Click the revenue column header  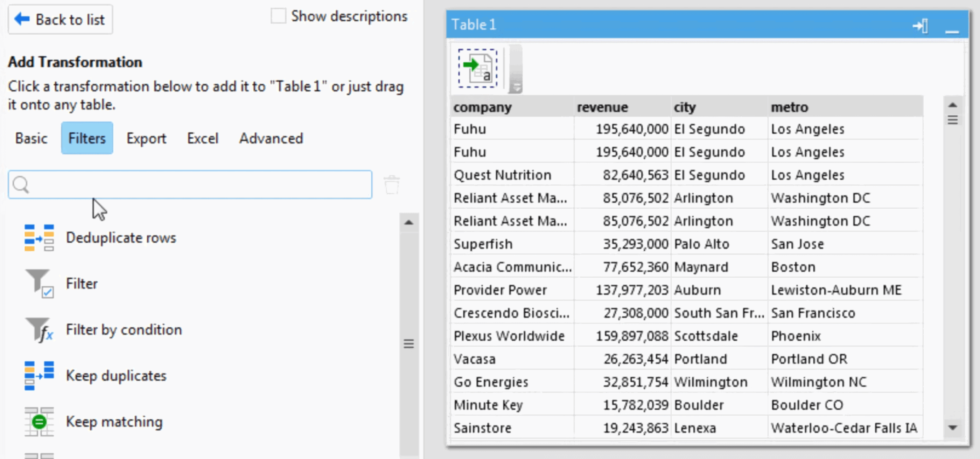pos(602,107)
